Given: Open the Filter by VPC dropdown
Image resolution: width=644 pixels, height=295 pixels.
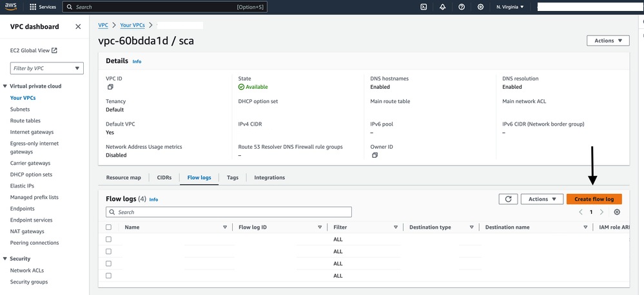Looking at the screenshot, I should click(47, 68).
